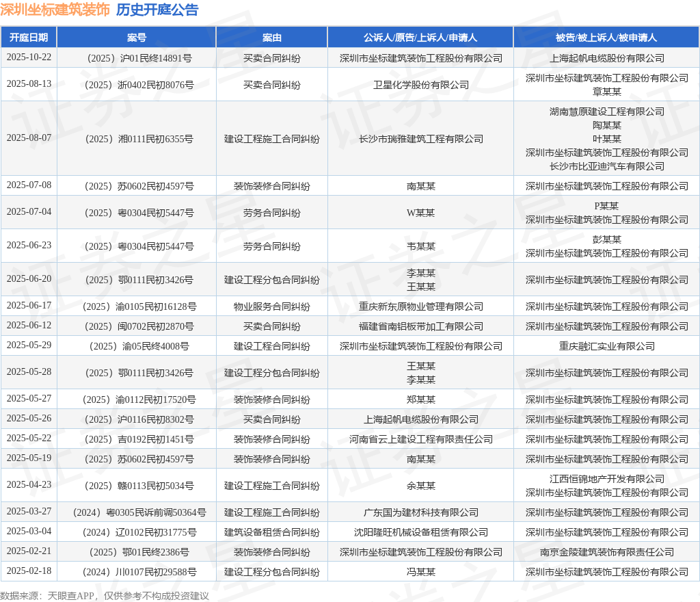This screenshot has height=602, width=700.
Task: Click the 开庭日期 column header
Action: pyautogui.click(x=29, y=38)
